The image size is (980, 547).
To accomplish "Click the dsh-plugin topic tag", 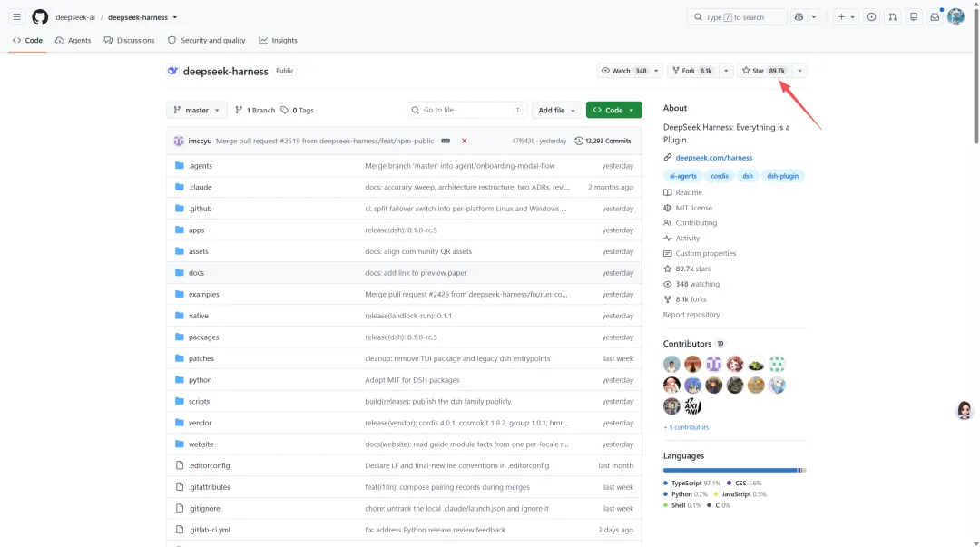I will tap(782, 176).
